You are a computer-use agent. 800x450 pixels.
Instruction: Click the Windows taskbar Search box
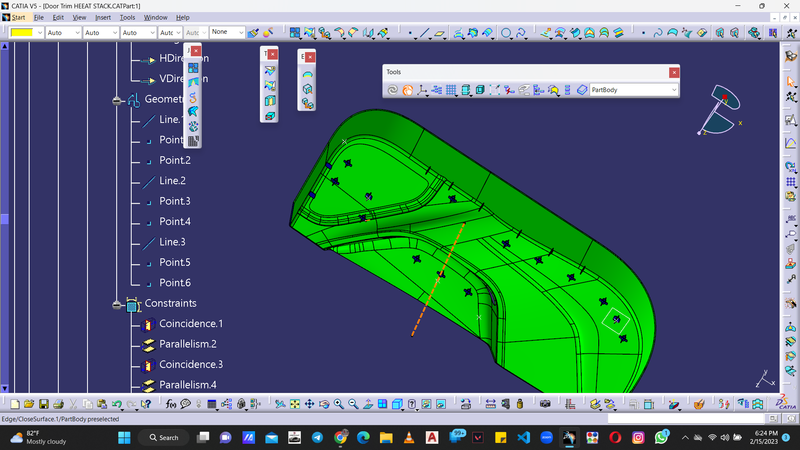[165, 437]
